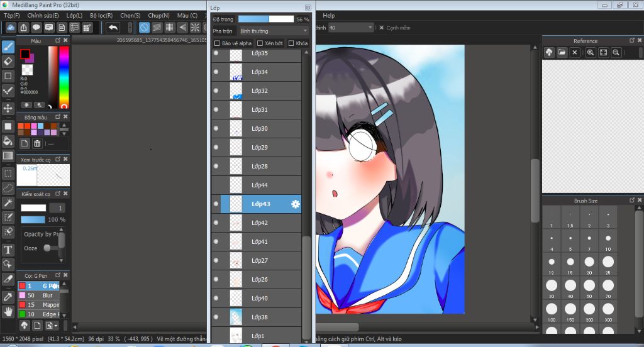This screenshot has width=644, height=347.
Task: Select the Select Eraser tool
Action: 8,232
